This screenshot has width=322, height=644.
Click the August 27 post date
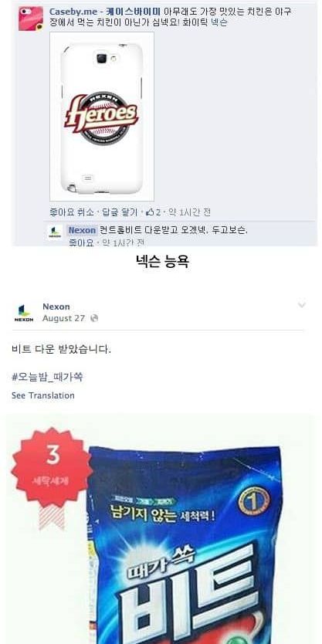click(63, 318)
